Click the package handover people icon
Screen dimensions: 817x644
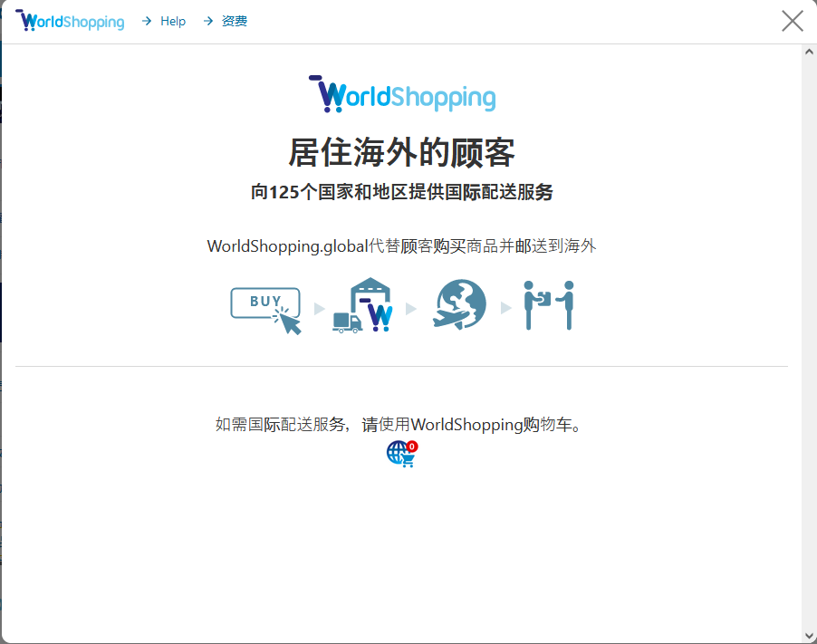549,305
